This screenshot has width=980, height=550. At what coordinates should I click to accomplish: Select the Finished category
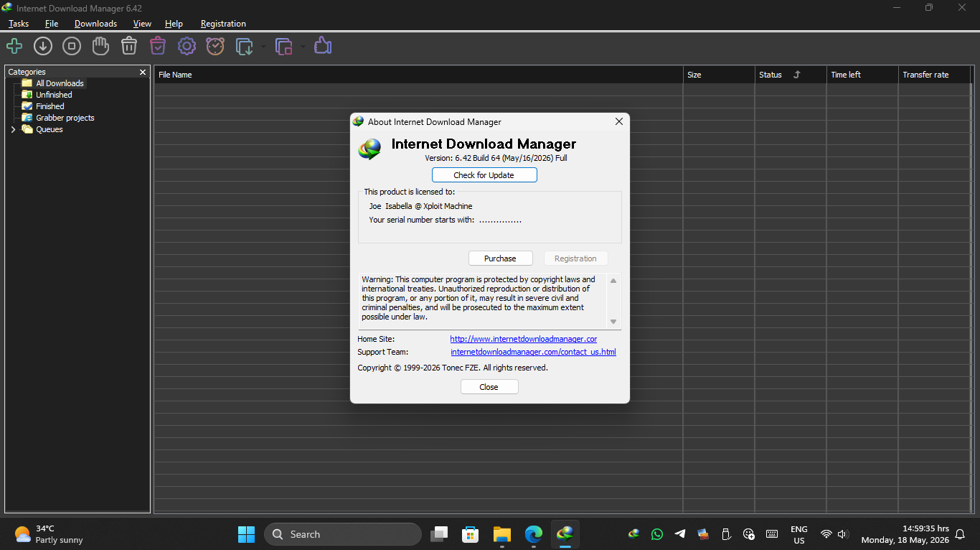[x=50, y=106]
